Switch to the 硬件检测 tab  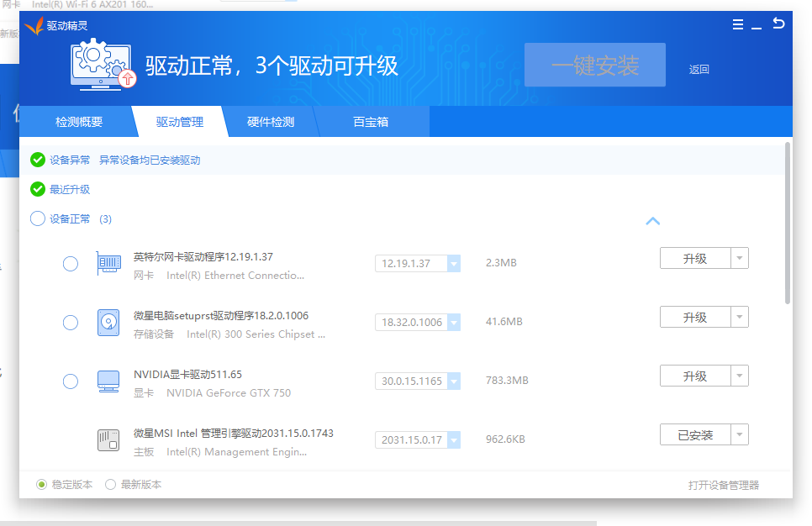271,122
